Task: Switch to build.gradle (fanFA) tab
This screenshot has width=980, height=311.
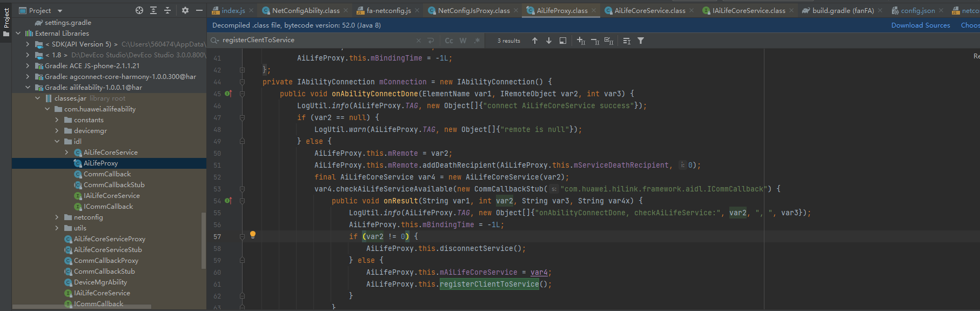Action: (x=843, y=10)
